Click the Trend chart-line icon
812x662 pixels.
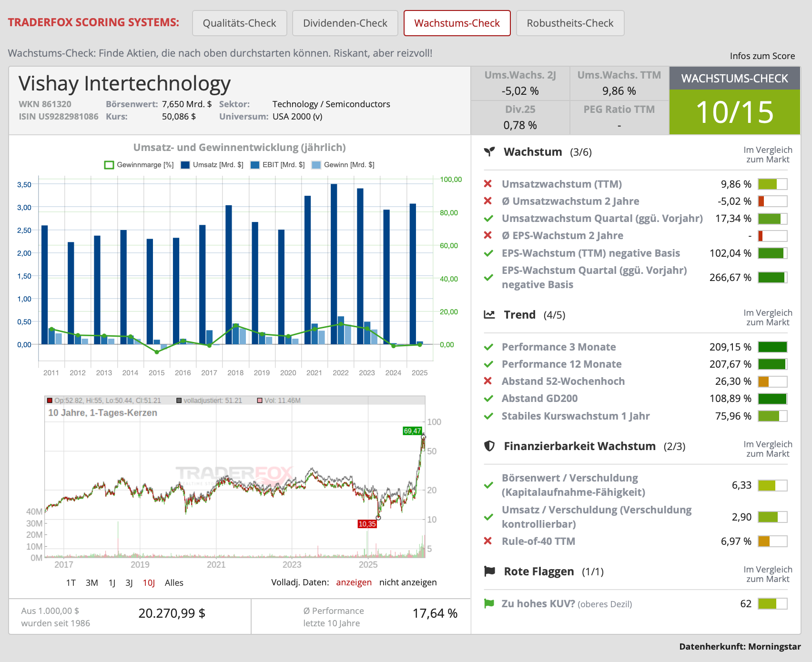(x=489, y=314)
